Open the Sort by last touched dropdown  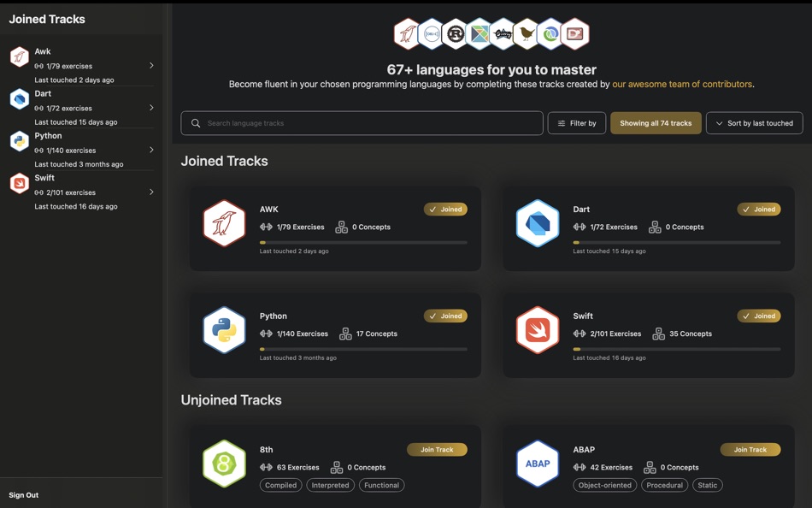coord(755,123)
